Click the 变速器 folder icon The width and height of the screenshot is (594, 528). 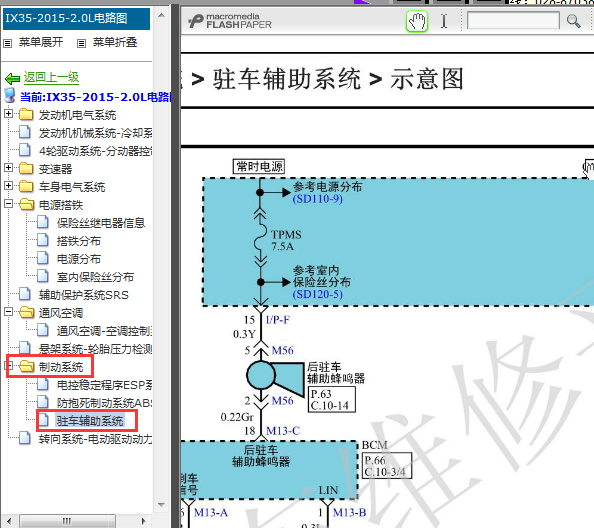pyautogui.click(x=26, y=169)
